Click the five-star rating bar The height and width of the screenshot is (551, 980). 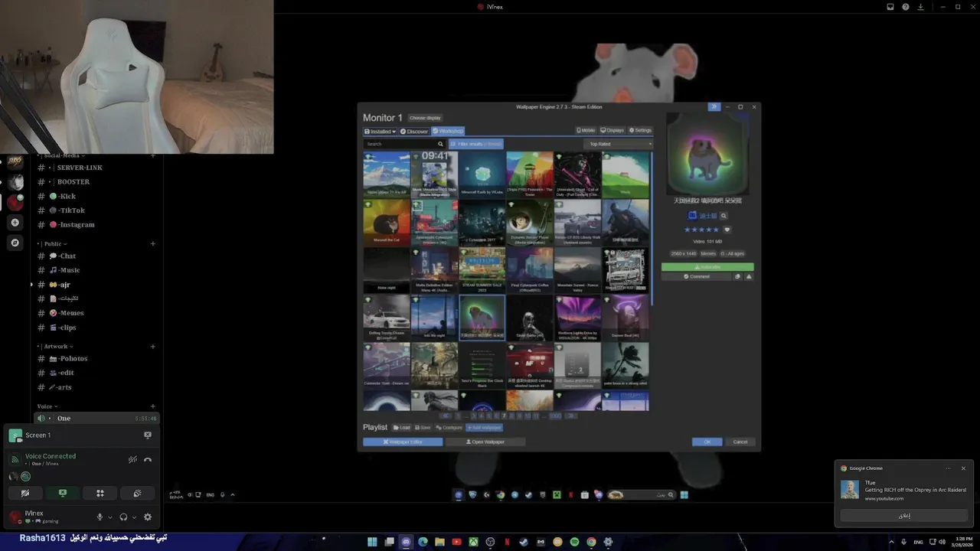click(701, 230)
